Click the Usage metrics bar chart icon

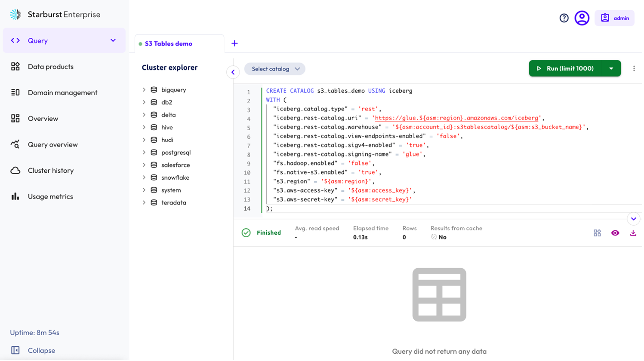click(x=15, y=197)
